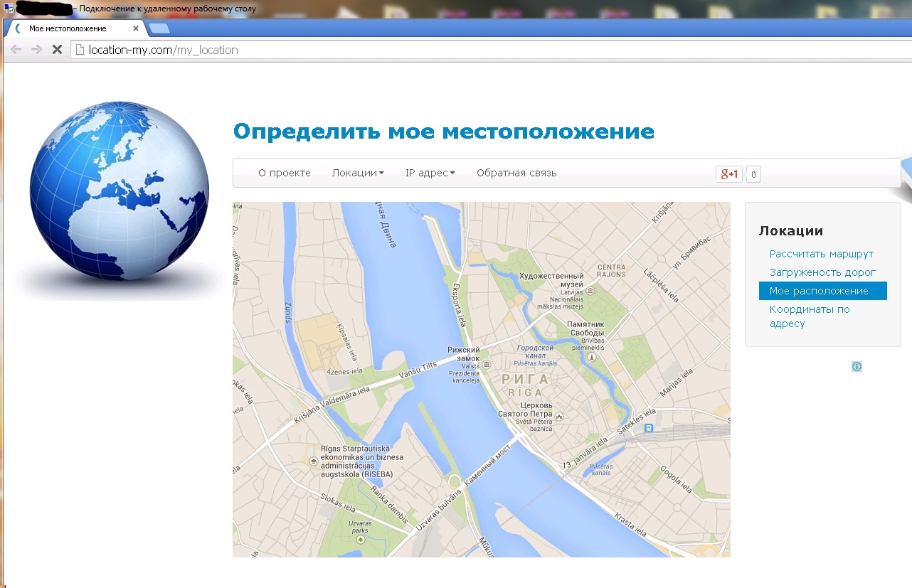This screenshot has width=912, height=588.
Task: Click 'Gogoļa iela' street label
Action: click(x=676, y=479)
